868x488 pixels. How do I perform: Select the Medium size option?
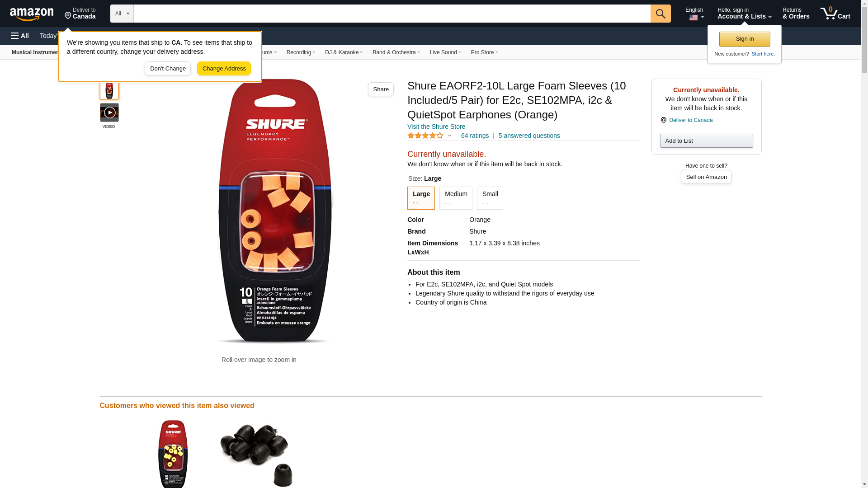456,198
